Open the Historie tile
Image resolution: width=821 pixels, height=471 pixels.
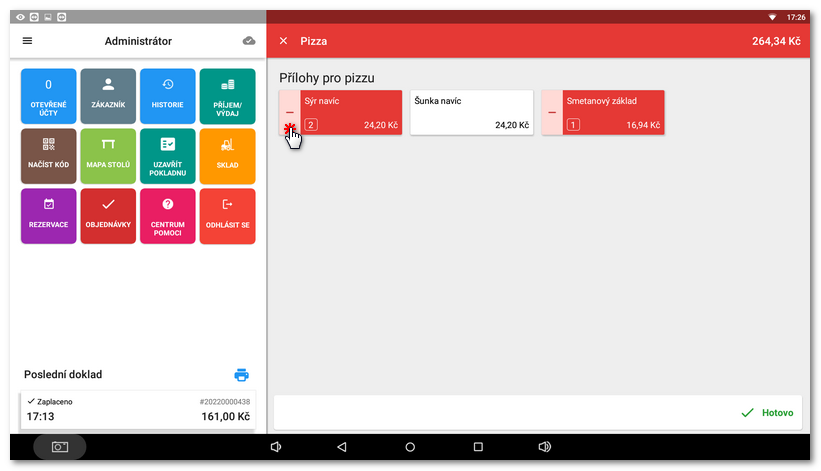pyautogui.click(x=168, y=96)
